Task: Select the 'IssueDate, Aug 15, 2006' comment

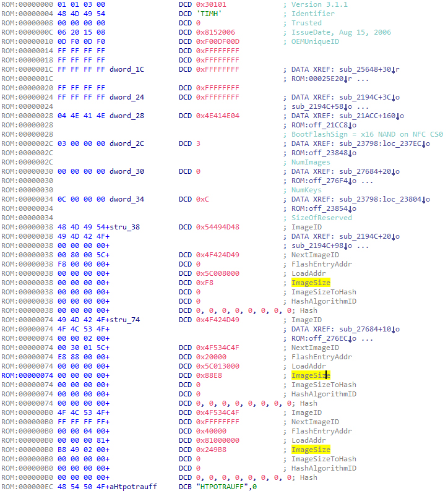Action: click(341, 32)
